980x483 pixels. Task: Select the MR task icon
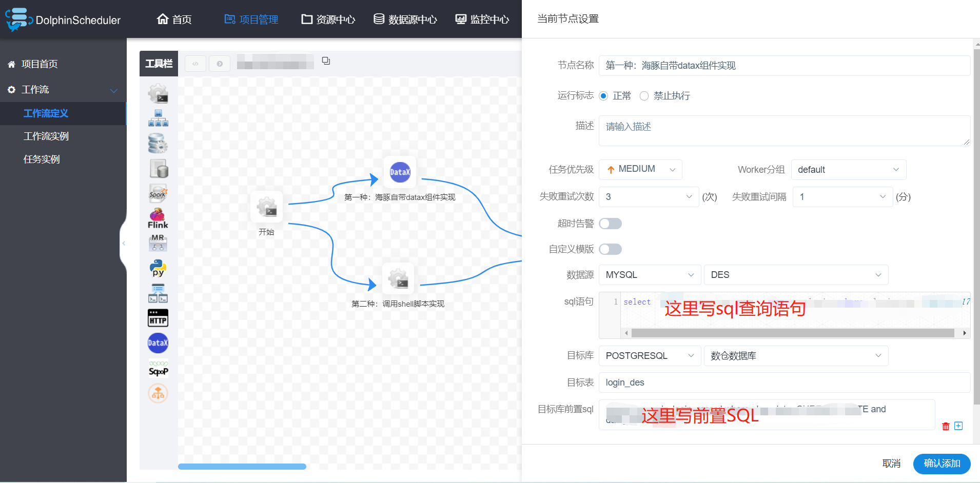point(158,242)
